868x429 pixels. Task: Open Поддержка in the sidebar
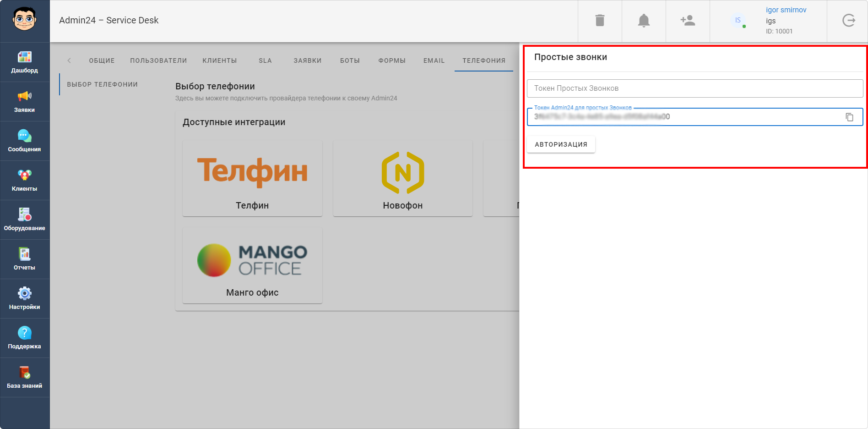click(25, 338)
